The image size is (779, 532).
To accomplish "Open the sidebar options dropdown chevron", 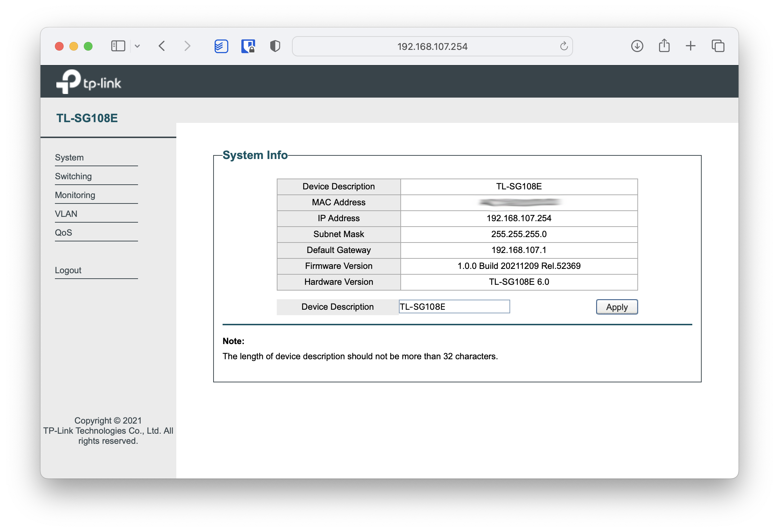I will point(137,46).
